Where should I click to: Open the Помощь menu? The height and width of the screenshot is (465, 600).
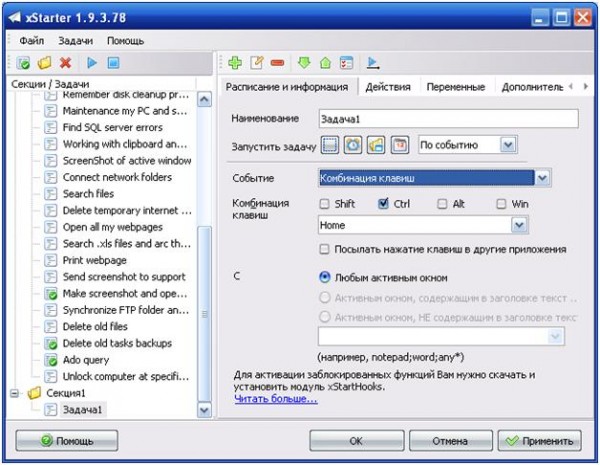tap(126, 41)
